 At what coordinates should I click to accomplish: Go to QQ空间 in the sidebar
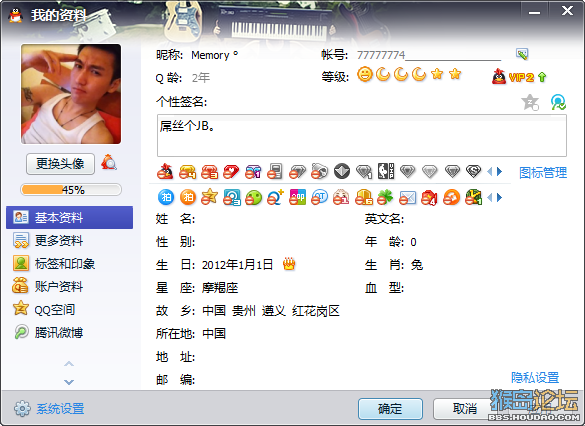[69, 310]
